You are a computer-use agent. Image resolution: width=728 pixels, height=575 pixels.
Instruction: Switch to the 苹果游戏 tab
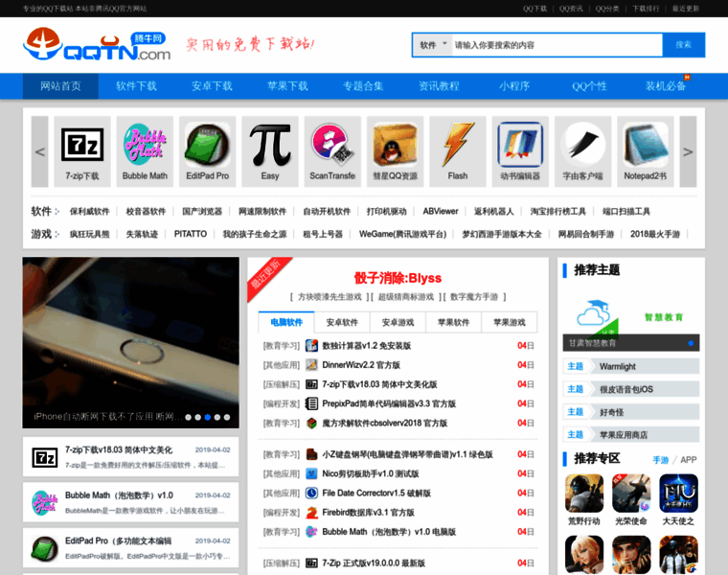pyautogui.click(x=510, y=322)
